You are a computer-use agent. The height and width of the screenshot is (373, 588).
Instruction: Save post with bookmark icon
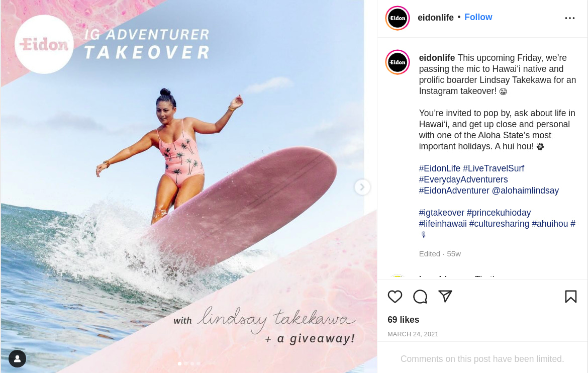[x=571, y=297]
